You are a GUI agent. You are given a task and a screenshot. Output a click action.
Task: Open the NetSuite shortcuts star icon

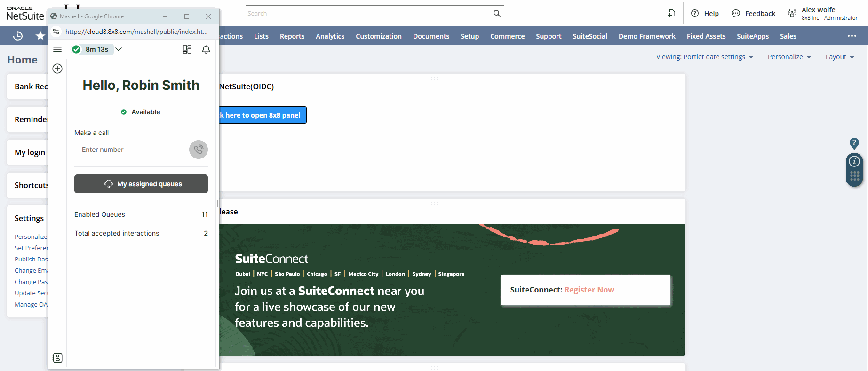40,36
